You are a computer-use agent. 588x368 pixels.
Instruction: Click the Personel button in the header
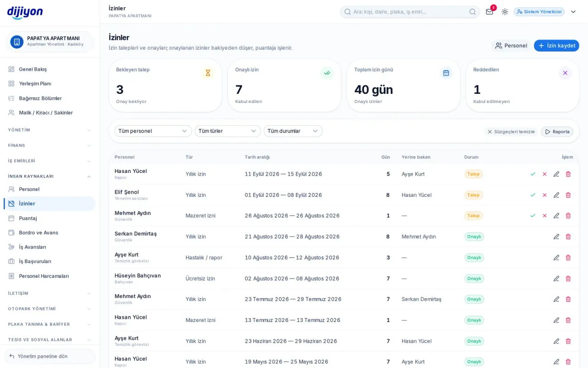click(x=511, y=46)
